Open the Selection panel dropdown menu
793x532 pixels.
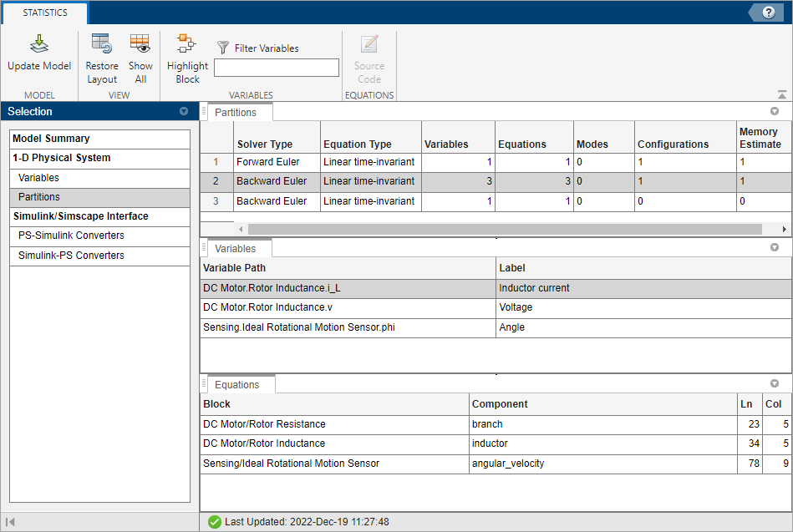184,112
